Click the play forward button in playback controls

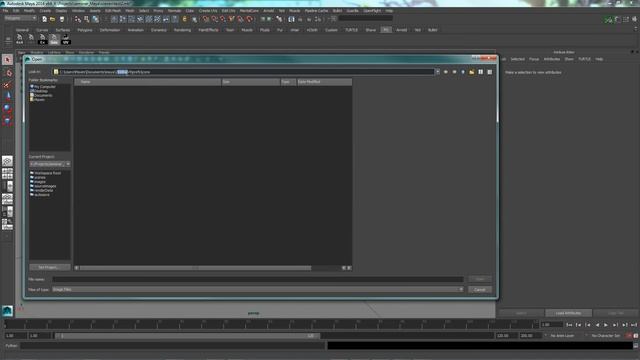606,325
